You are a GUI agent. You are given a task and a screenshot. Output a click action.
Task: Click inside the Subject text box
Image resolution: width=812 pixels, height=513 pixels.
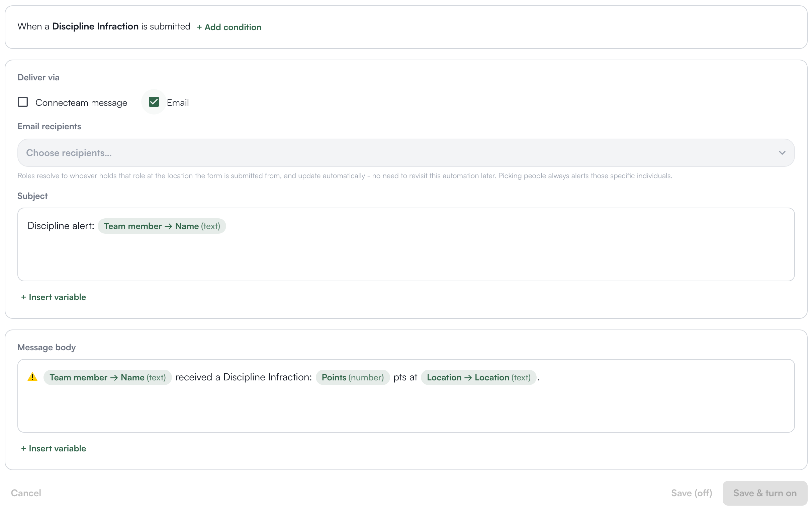click(405, 244)
